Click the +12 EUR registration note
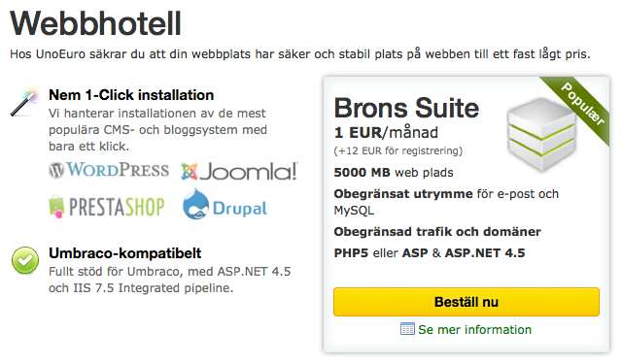 click(398, 150)
